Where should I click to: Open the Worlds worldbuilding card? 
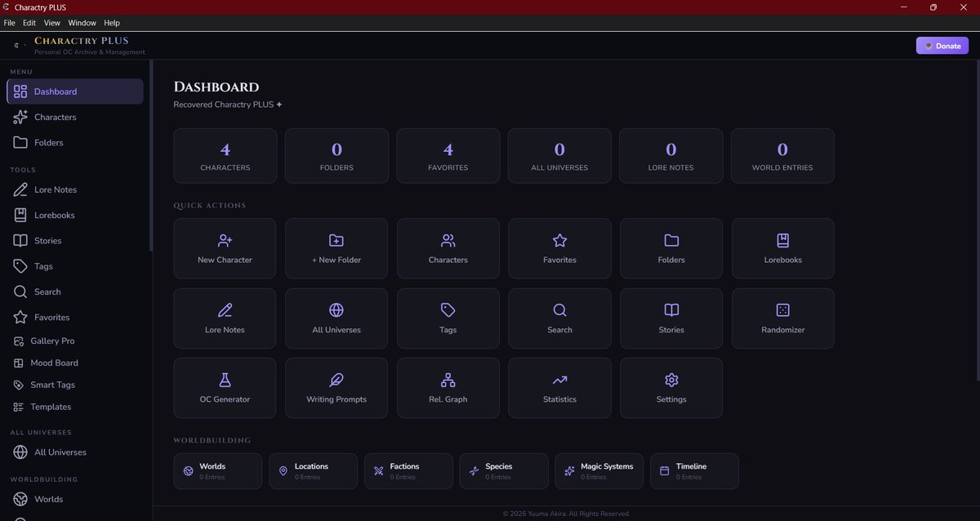(218, 471)
